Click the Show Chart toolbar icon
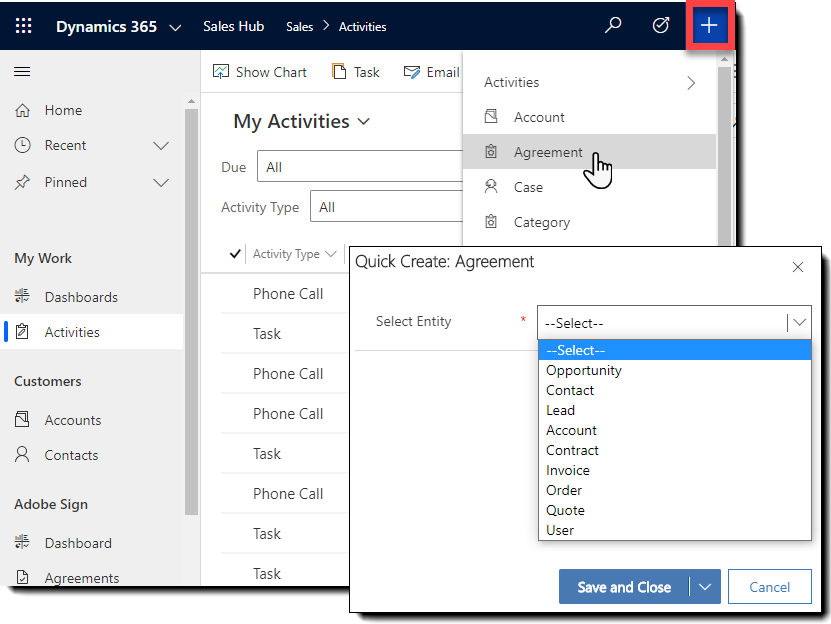This screenshot has width=831, height=624. 222,72
